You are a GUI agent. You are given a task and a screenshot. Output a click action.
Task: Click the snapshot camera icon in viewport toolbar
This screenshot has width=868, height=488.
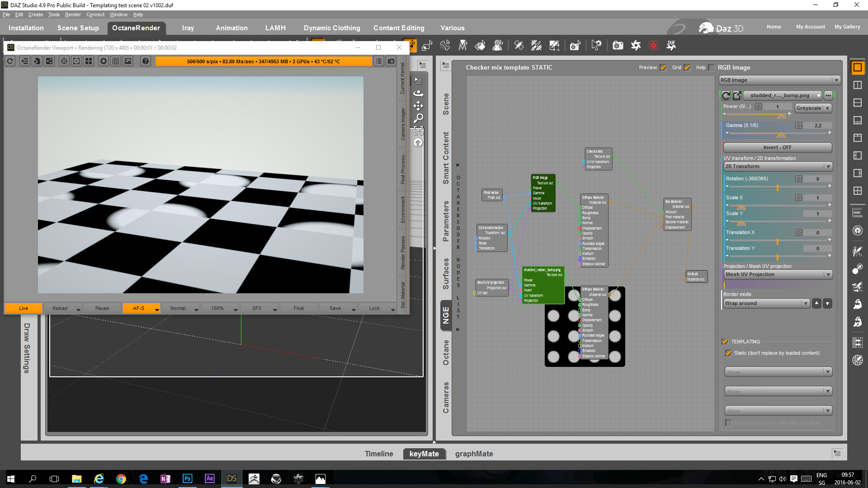[391, 61]
